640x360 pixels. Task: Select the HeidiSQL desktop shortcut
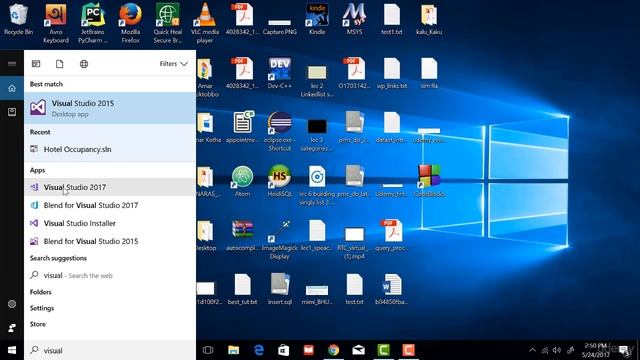pos(280,182)
